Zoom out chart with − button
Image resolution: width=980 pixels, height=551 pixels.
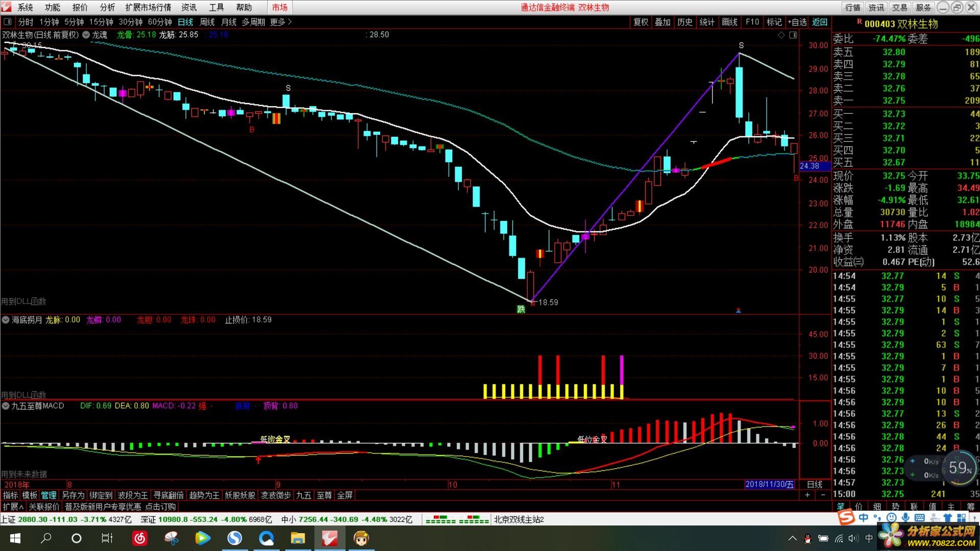point(823,495)
